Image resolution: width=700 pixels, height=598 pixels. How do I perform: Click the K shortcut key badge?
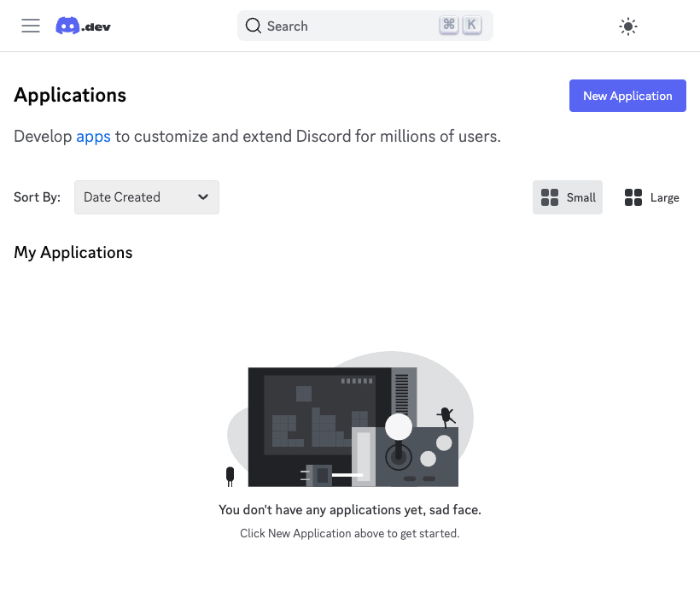click(472, 25)
